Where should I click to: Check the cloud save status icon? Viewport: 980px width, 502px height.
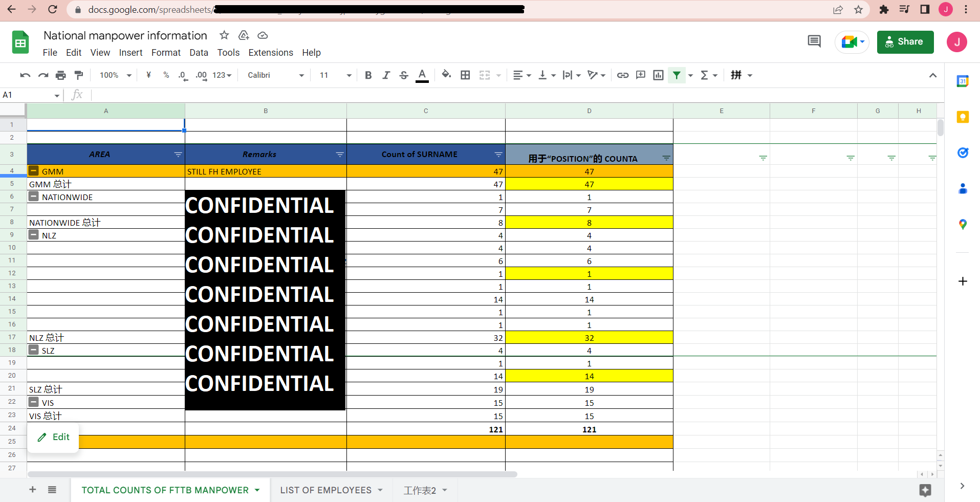263,35
